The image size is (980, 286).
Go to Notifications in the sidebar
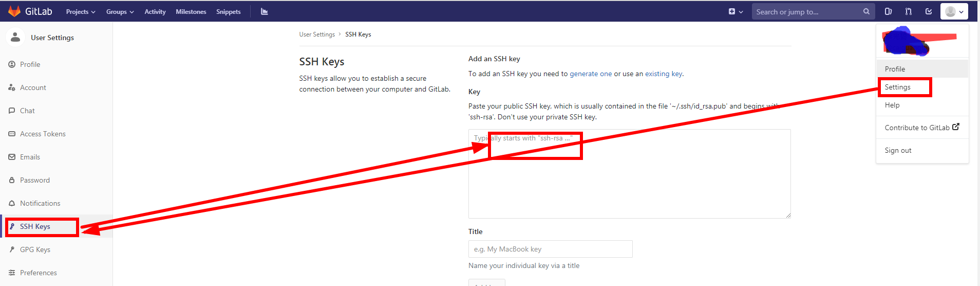coord(40,203)
